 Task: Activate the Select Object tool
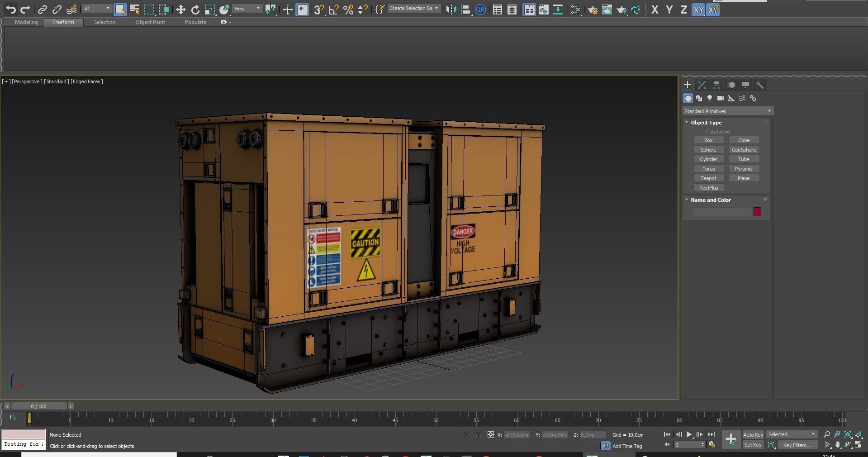click(120, 10)
